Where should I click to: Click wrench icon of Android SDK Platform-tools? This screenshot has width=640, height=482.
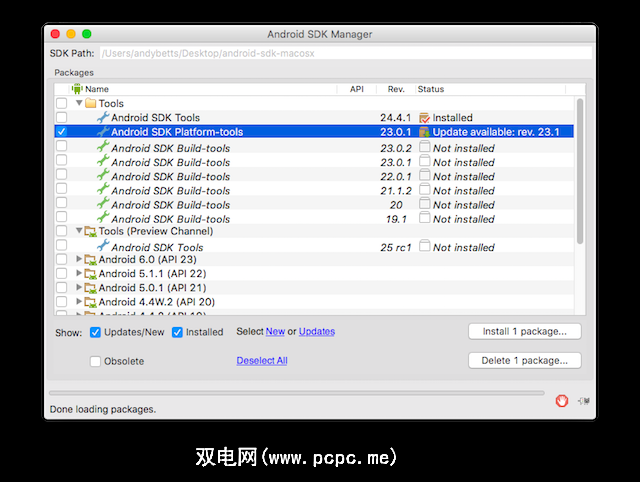(103, 131)
